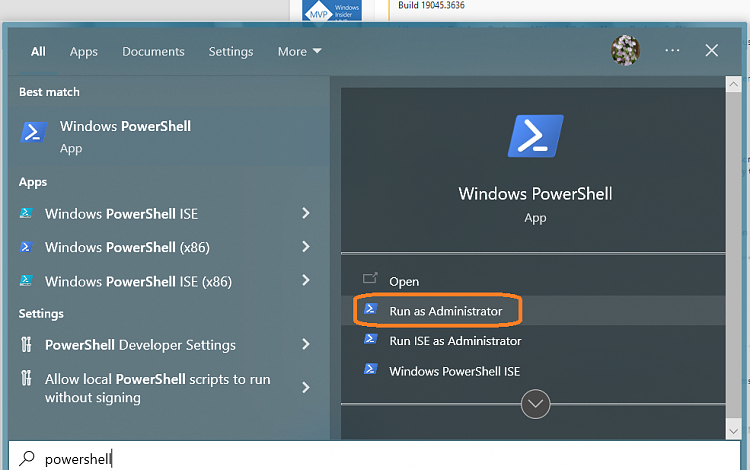
Task: Expand options for Windows PowerShell ISE
Action: click(306, 213)
